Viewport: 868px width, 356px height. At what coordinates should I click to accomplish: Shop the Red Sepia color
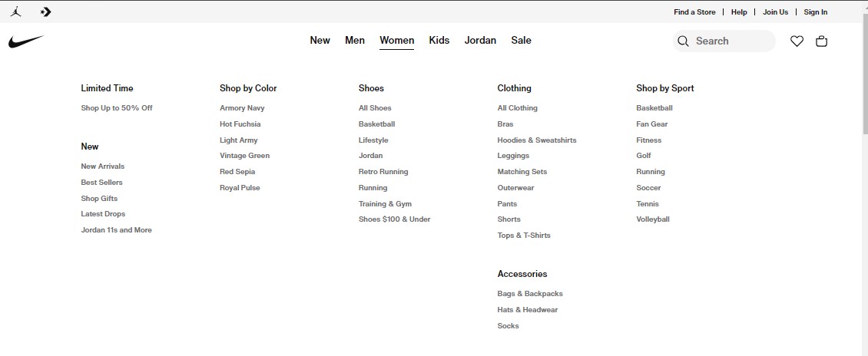click(237, 172)
